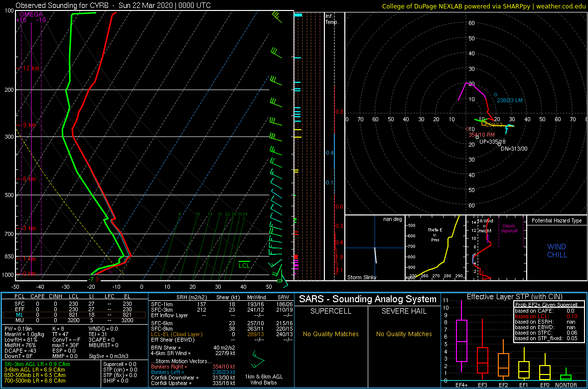
Task: Click the SFC-8km kinematics row
Action: (222, 329)
